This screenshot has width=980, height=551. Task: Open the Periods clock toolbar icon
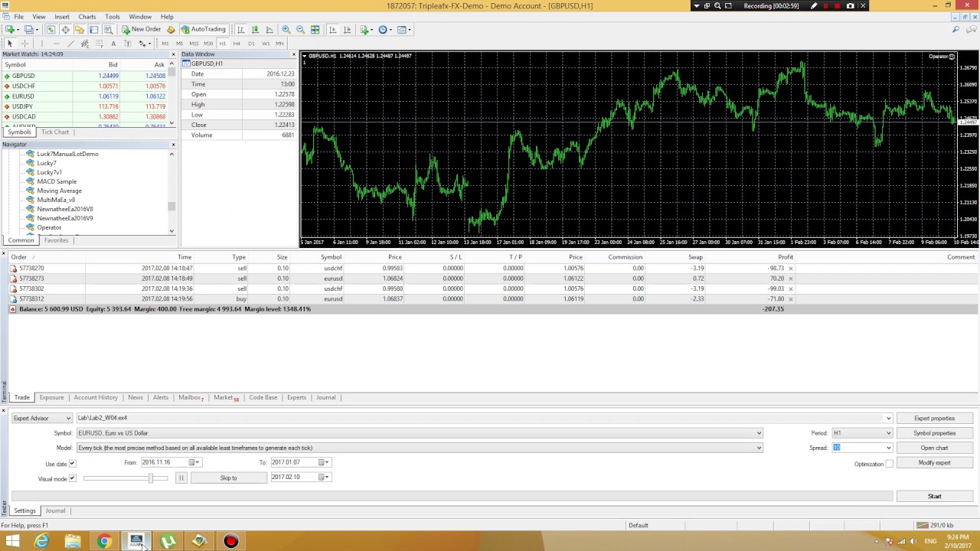[x=383, y=30]
